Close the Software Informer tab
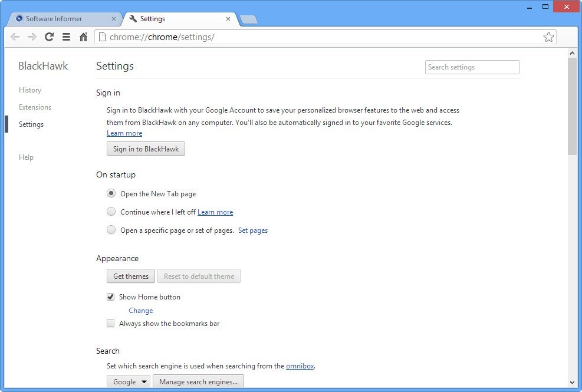The image size is (582, 392). [x=114, y=18]
